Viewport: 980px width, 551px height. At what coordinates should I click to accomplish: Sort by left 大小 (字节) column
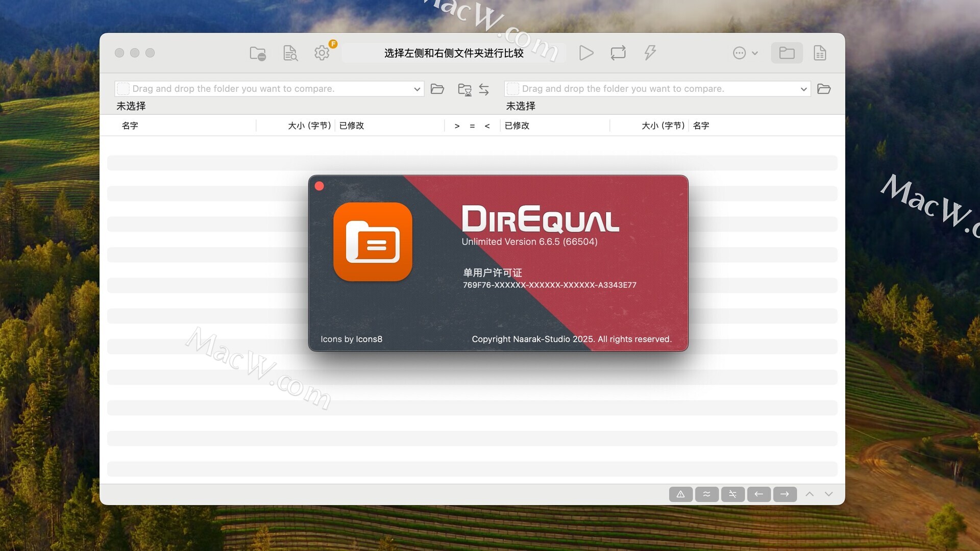[x=309, y=126]
